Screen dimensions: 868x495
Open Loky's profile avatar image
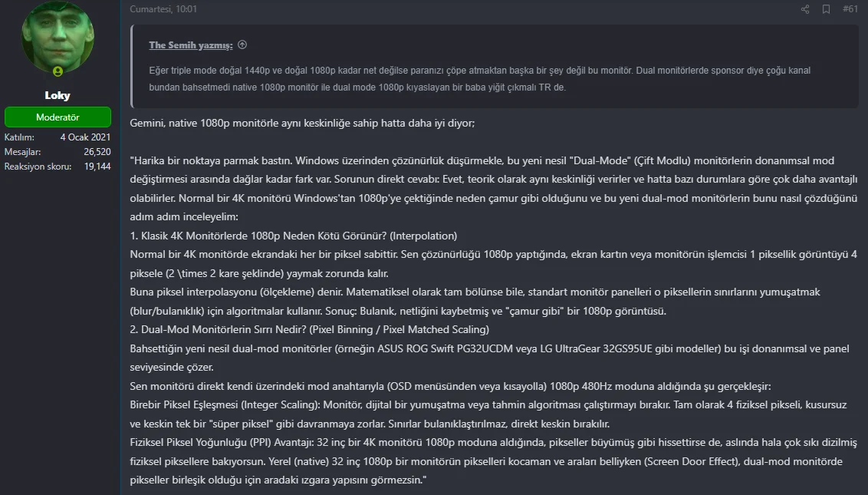(58, 38)
